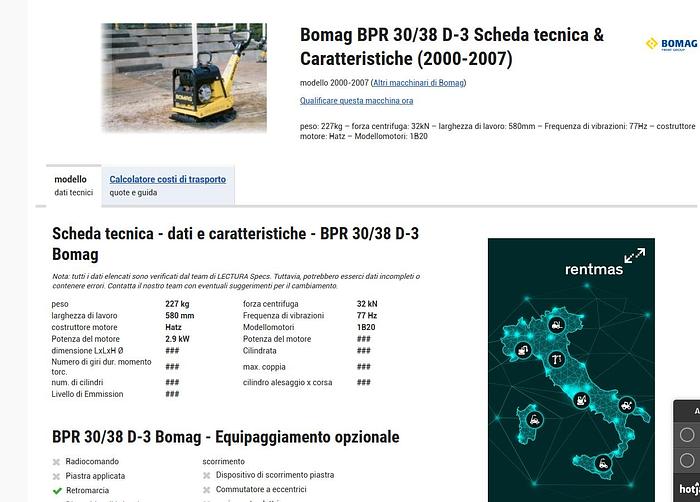
Task: Click 'forza centrifuga' spec label
Action: tap(271, 304)
